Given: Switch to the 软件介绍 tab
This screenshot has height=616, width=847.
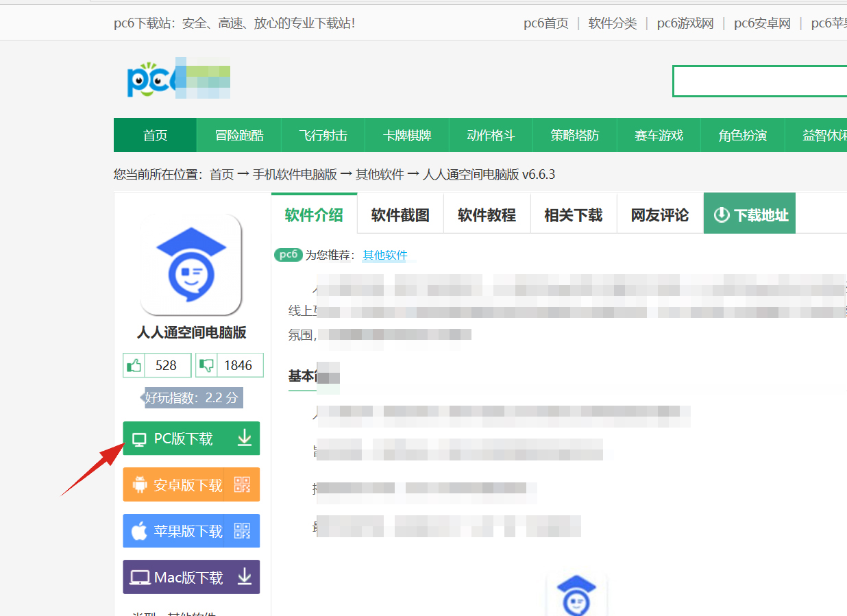Looking at the screenshot, I should (314, 214).
